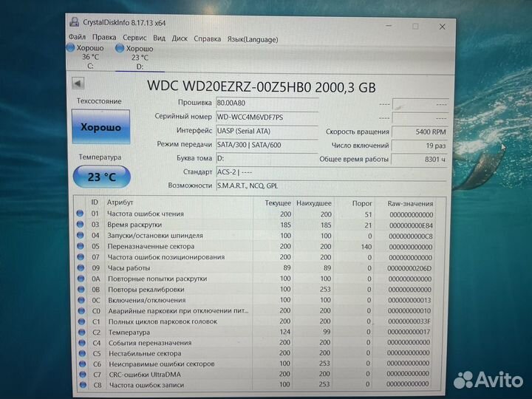Screen dimensions: 532x399
Task: Click the blue status icon above D:
Action: [120, 48]
